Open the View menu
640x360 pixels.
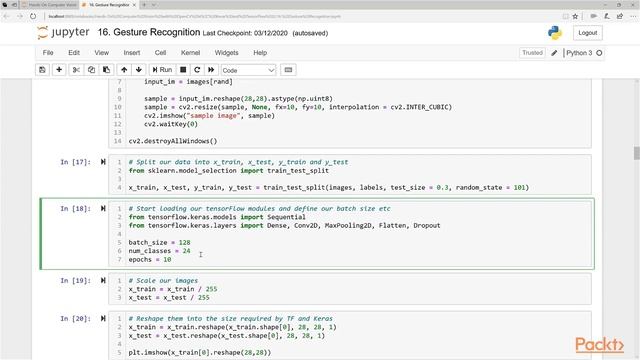point(102,53)
